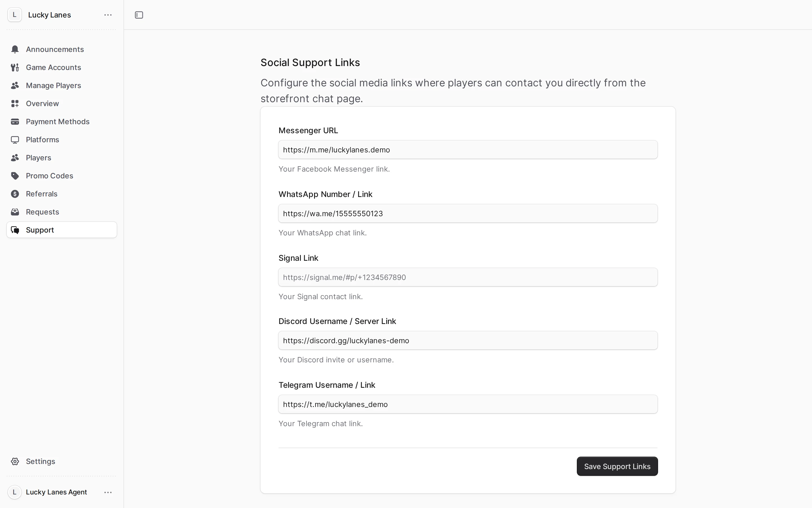This screenshot has height=508, width=812.
Task: Select Overview in the sidebar
Action: pyautogui.click(x=62, y=104)
